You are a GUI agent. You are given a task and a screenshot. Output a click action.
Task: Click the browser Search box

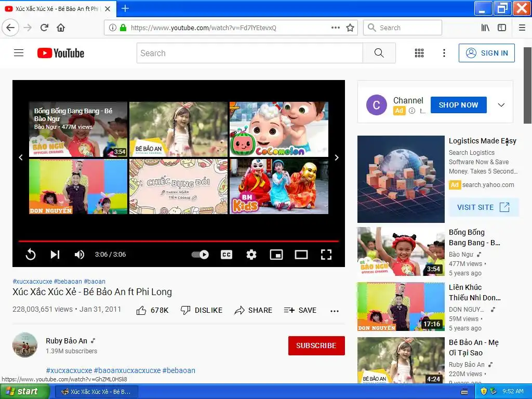(403, 28)
